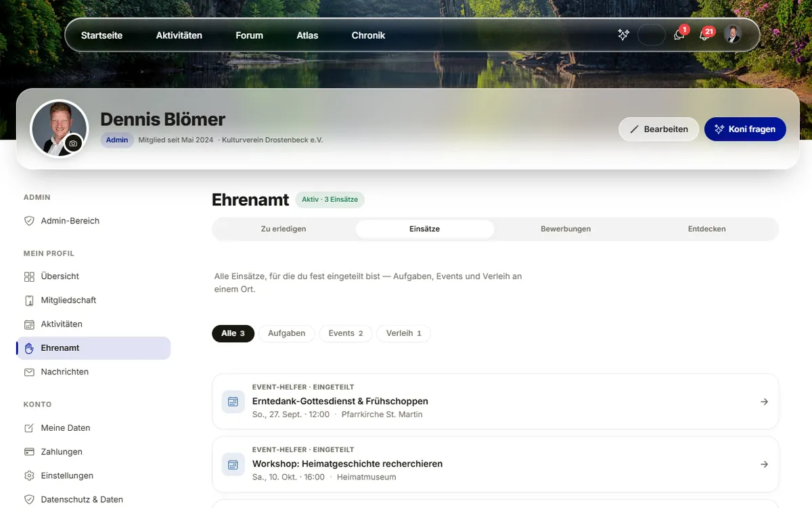
Task: Click 'So., 27. Sept. · 12:00' date text
Action: [291, 415]
